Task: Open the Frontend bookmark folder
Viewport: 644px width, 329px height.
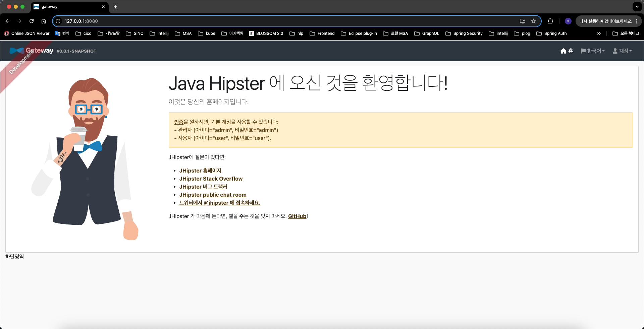Action: 322,34
